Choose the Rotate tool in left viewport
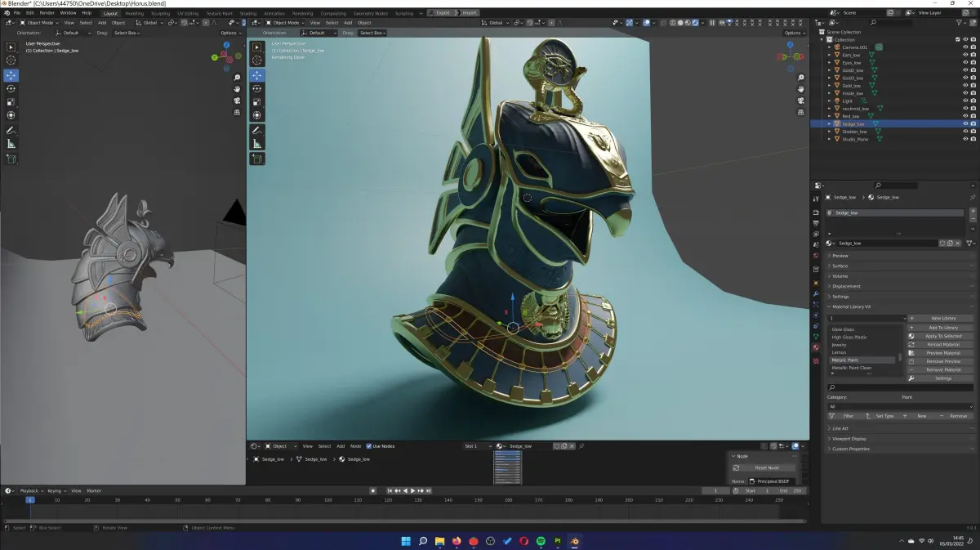 pyautogui.click(x=11, y=88)
